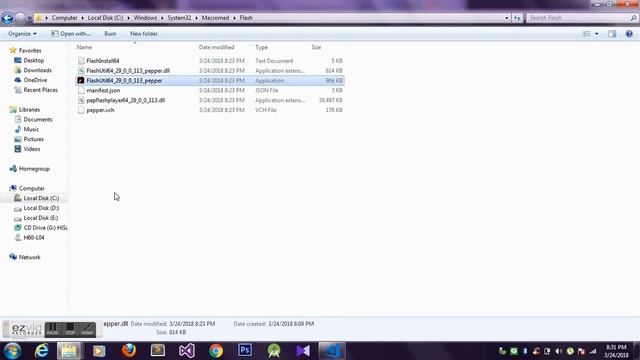640x360 pixels.
Task: Open Recent Places in Favorites
Action: pyautogui.click(x=40, y=90)
